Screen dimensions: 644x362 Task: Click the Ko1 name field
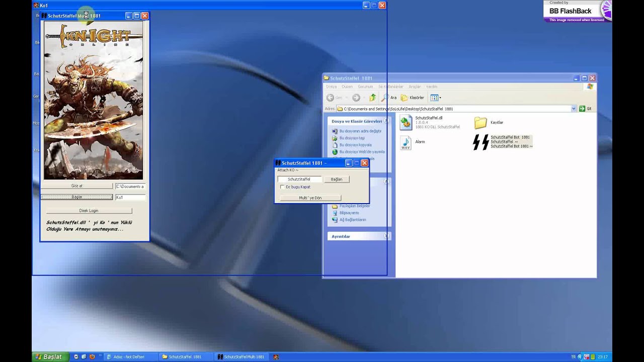tap(130, 198)
